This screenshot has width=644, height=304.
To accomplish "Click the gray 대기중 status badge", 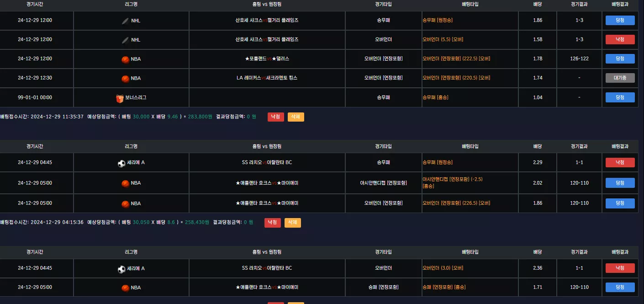I will pos(620,78).
